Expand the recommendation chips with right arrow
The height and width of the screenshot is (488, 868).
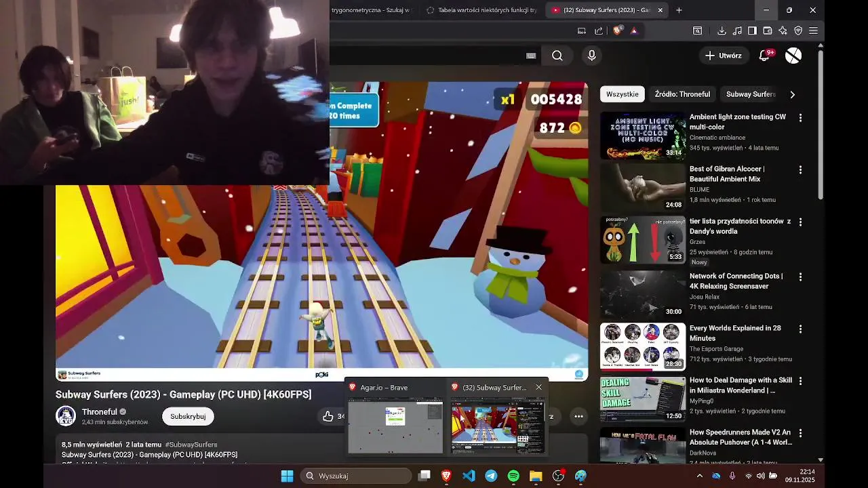[x=792, y=94]
